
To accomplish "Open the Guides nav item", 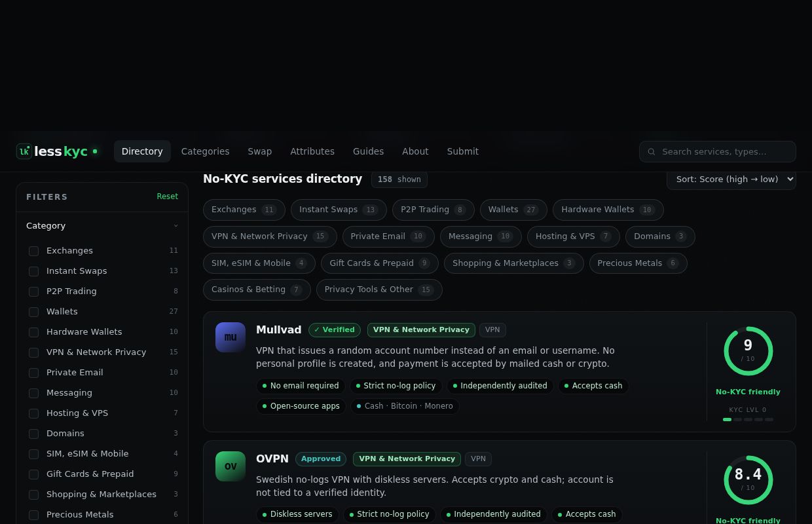I will (x=368, y=151).
